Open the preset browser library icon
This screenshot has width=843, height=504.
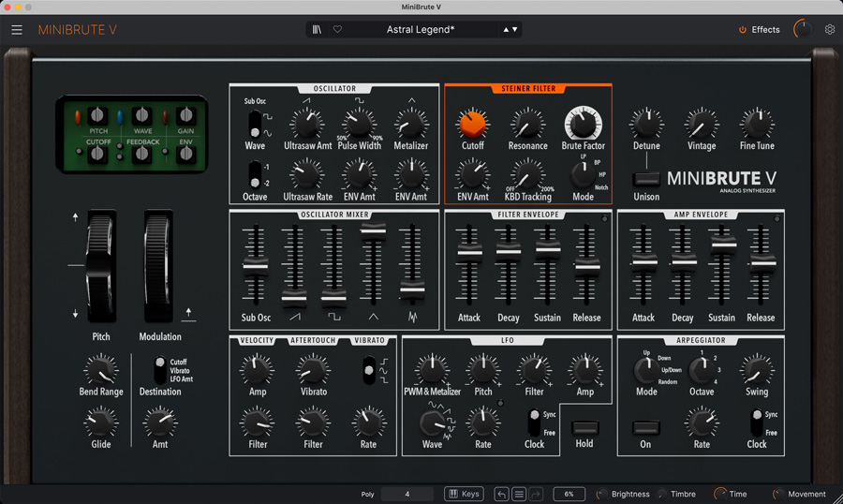point(317,30)
